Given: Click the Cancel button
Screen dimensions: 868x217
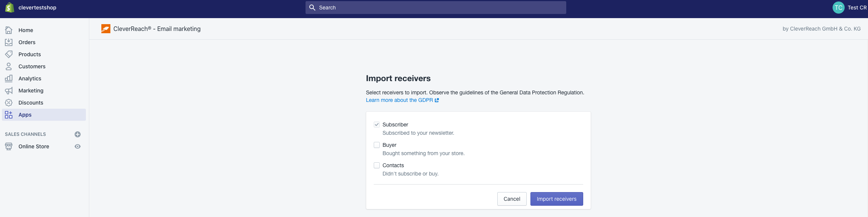Looking at the screenshot, I should [512, 199].
